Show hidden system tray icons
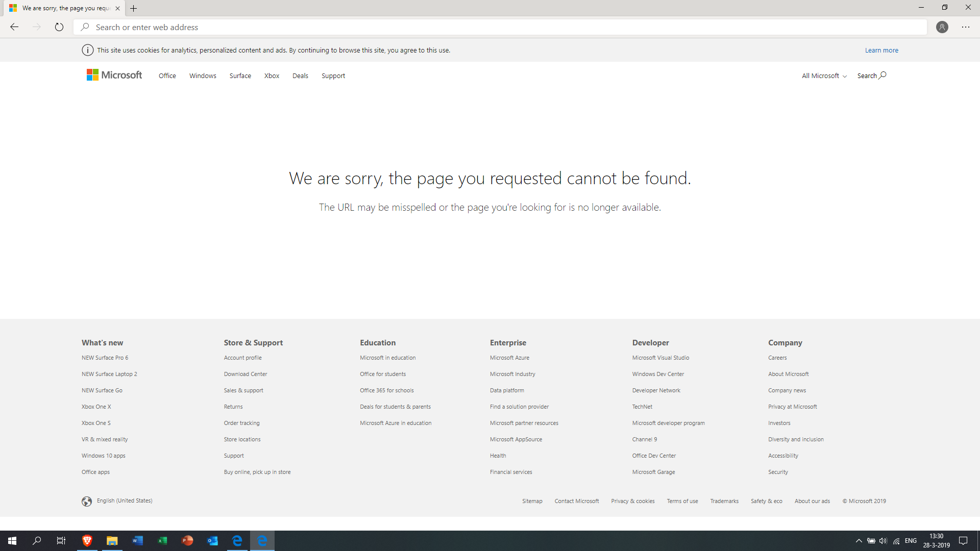The width and height of the screenshot is (980, 551). click(859, 541)
